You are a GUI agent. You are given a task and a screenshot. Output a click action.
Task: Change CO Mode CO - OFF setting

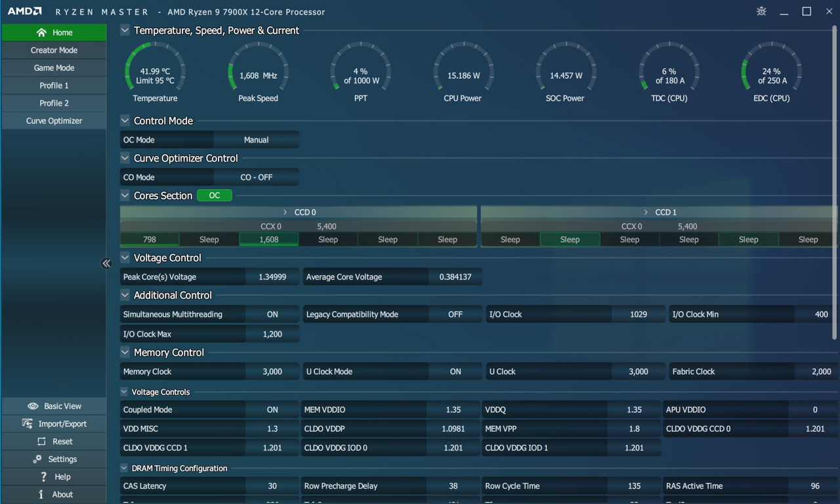tap(256, 177)
